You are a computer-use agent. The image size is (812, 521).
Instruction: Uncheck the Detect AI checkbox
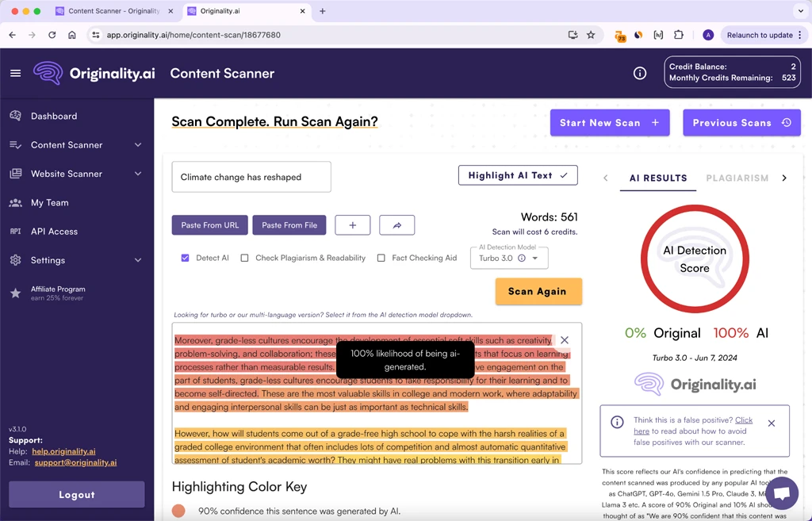[185, 258]
